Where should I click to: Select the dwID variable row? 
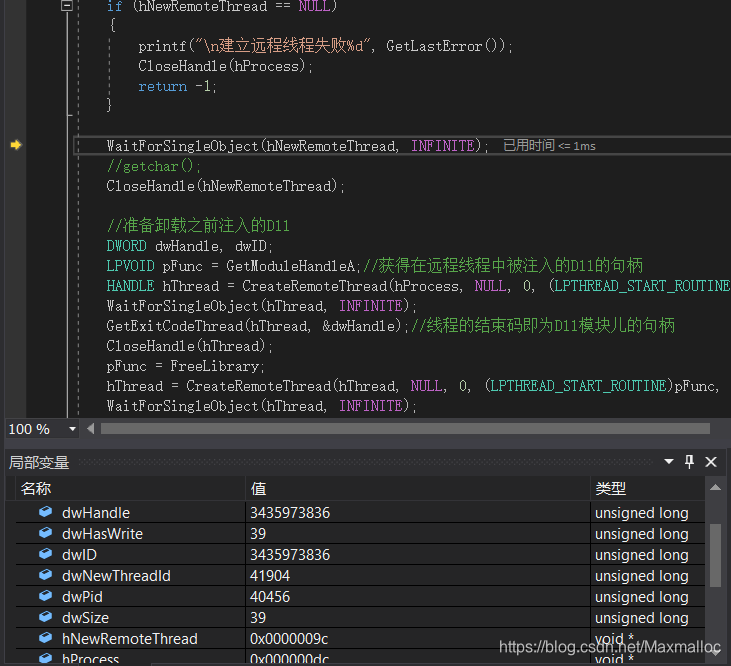[360, 555]
